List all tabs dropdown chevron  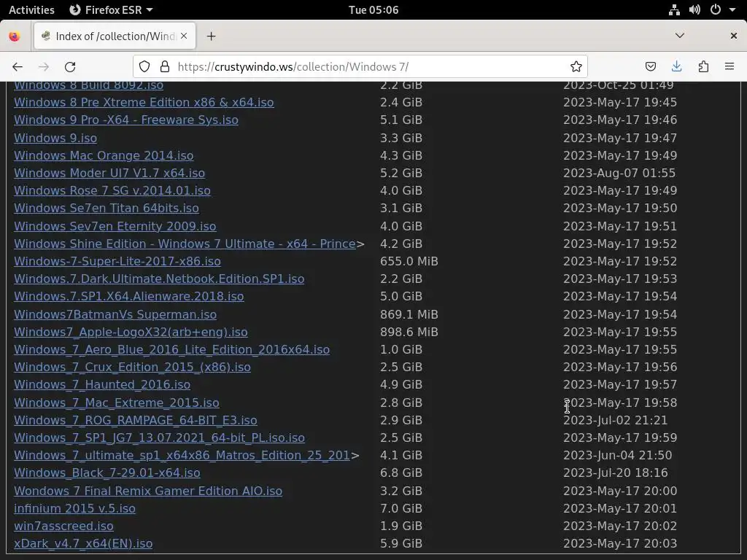click(x=680, y=36)
